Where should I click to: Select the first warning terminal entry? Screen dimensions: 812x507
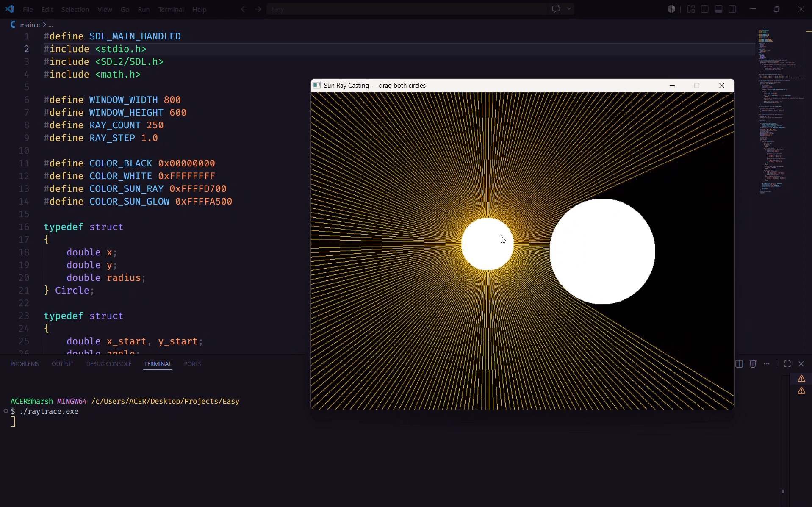click(801, 379)
